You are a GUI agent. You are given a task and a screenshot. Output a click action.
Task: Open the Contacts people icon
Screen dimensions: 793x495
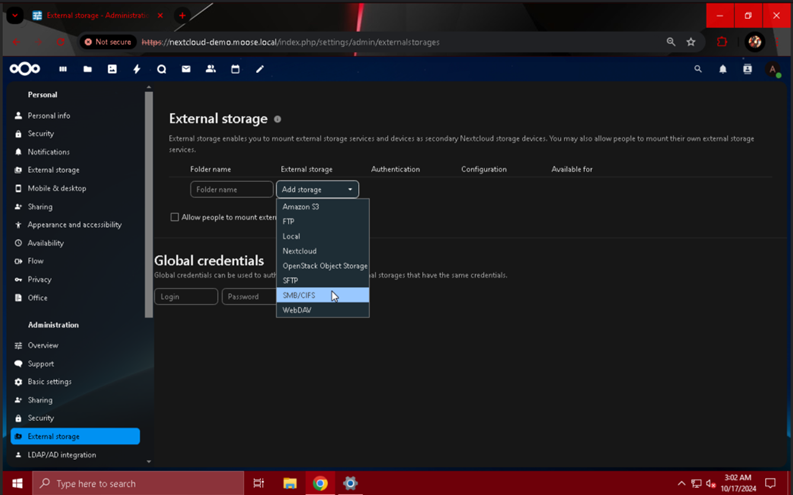(x=211, y=69)
